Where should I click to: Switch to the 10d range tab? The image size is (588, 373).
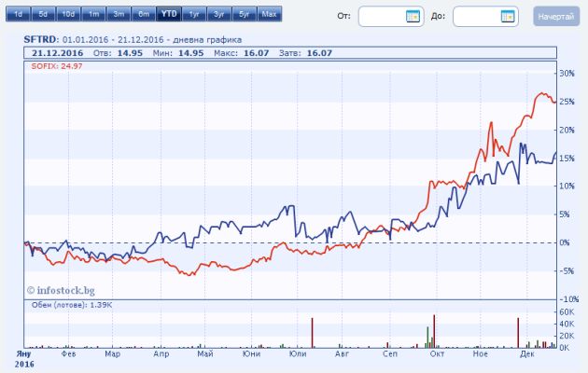pos(68,14)
